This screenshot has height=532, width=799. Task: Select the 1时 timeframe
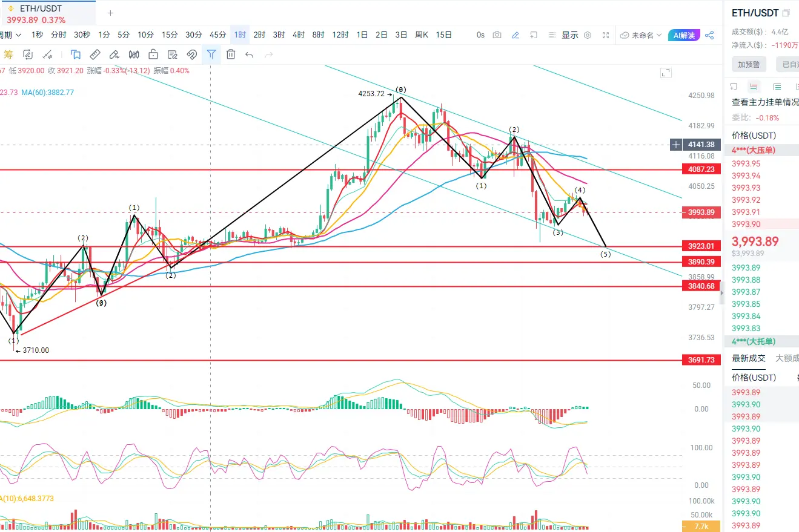click(x=240, y=35)
